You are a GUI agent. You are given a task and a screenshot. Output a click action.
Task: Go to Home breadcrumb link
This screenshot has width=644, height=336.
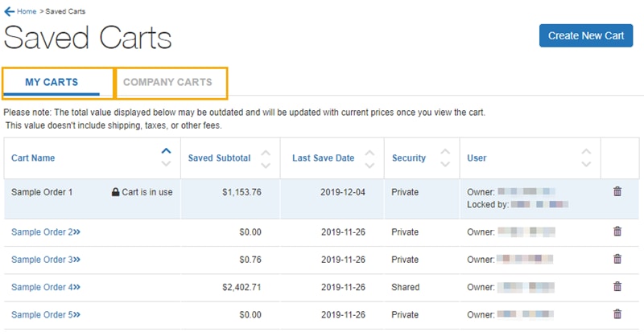point(26,11)
